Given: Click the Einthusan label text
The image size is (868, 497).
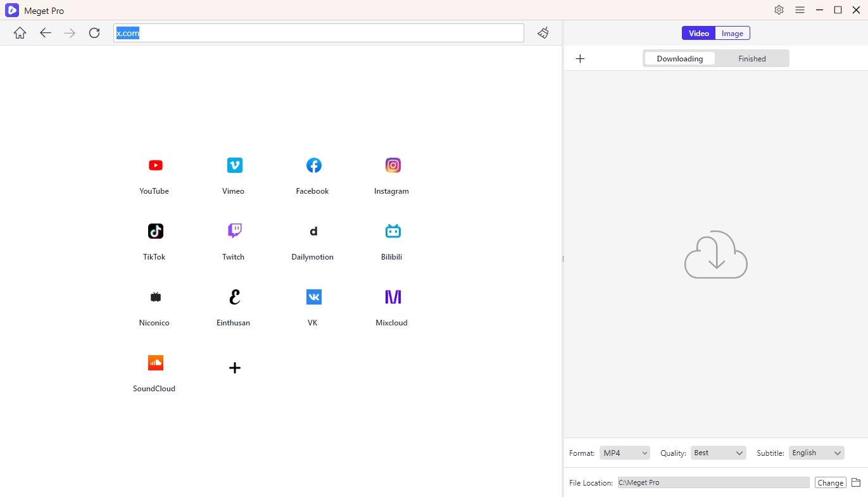Looking at the screenshot, I should [x=233, y=323].
